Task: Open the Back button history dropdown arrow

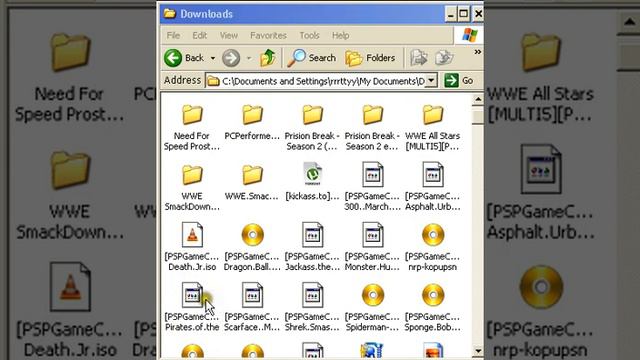Action: 213,58
